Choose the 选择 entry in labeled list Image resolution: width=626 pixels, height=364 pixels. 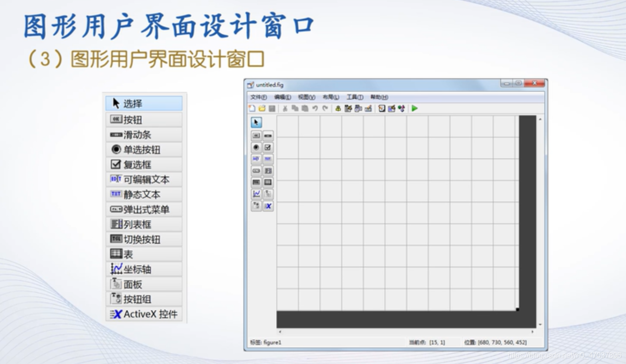point(144,104)
